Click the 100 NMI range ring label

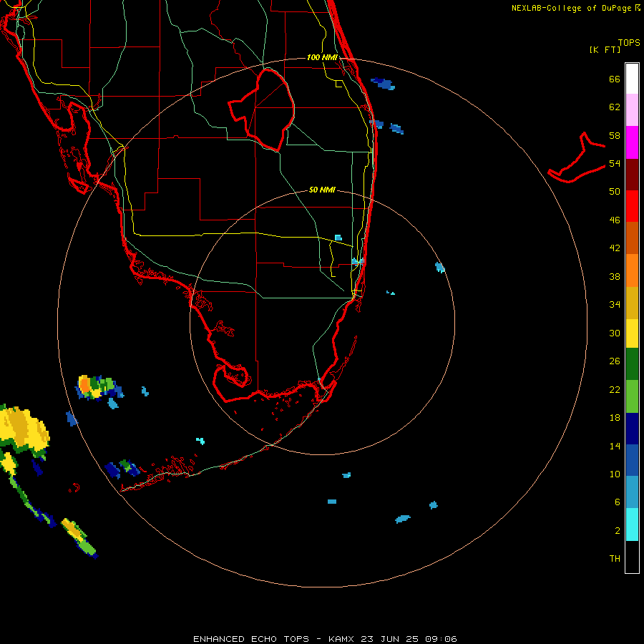tap(322, 57)
